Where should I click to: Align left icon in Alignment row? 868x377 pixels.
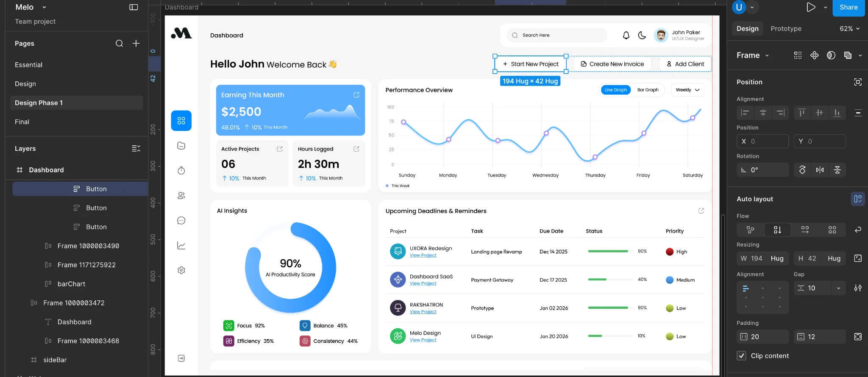point(745,113)
